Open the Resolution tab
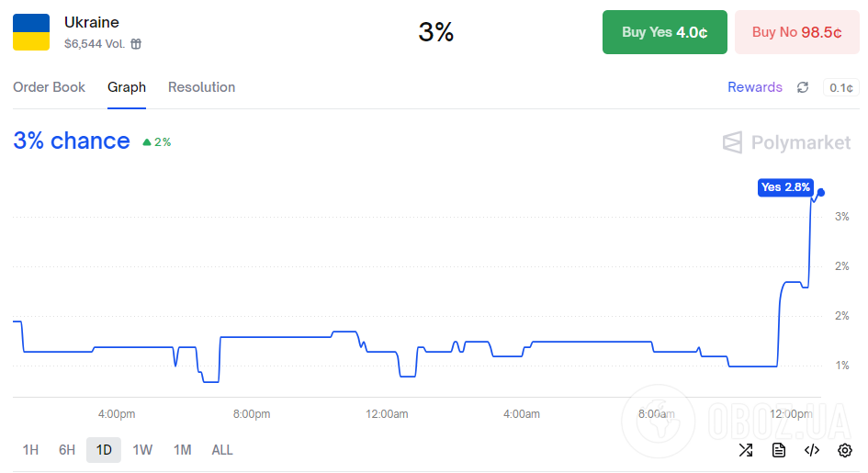Screen dimensions: 868x473 201,87
